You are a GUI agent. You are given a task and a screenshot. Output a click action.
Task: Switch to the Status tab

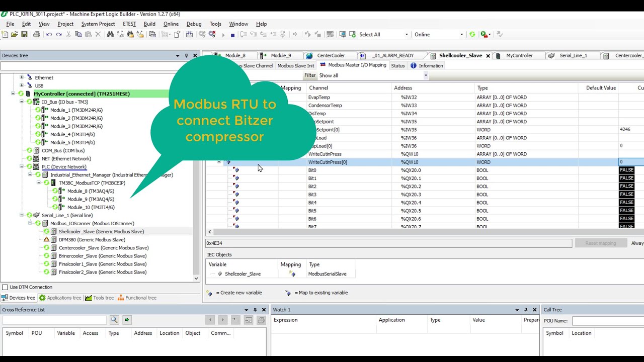(397, 65)
